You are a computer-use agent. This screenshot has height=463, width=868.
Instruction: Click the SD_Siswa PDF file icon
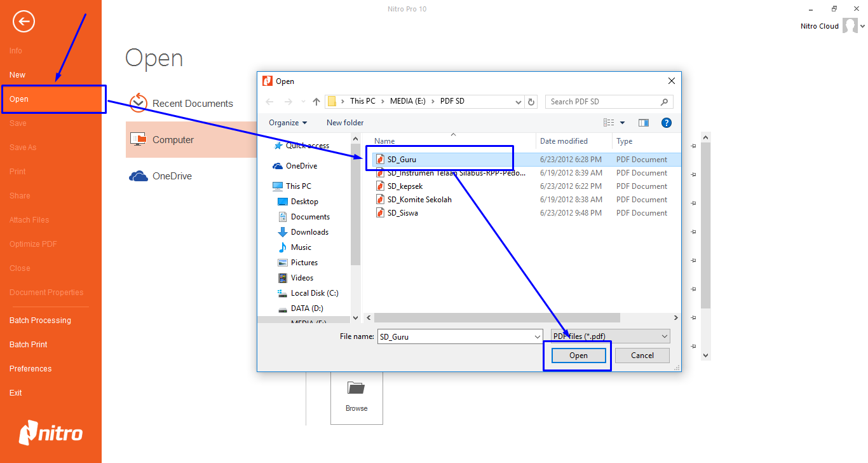[380, 213]
